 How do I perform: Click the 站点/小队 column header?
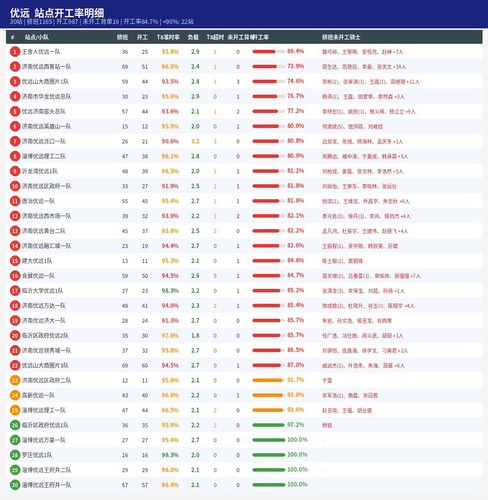pyautogui.click(x=37, y=37)
